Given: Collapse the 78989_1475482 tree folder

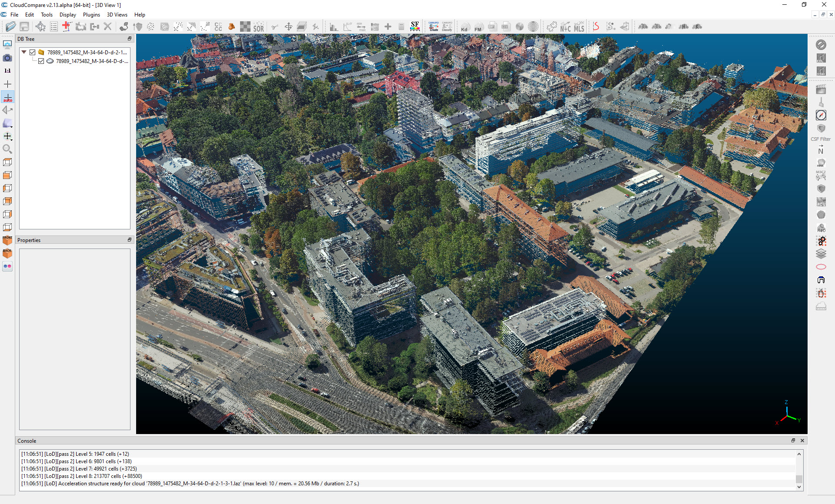Looking at the screenshot, I should 24,52.
